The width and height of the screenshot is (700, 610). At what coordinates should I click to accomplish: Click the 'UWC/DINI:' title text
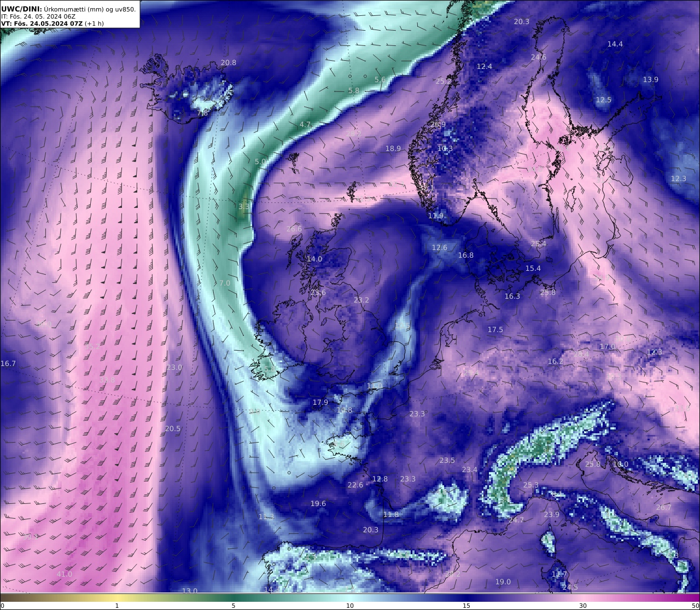point(21,9)
